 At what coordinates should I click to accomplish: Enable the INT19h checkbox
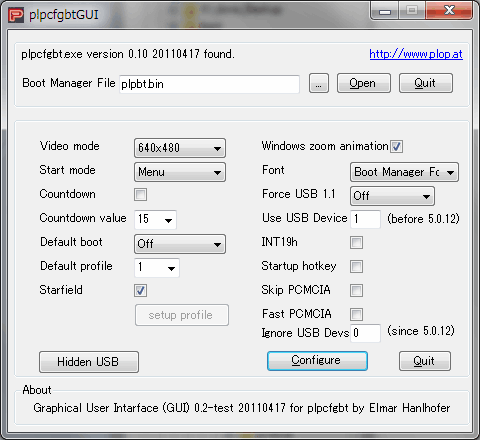356,242
